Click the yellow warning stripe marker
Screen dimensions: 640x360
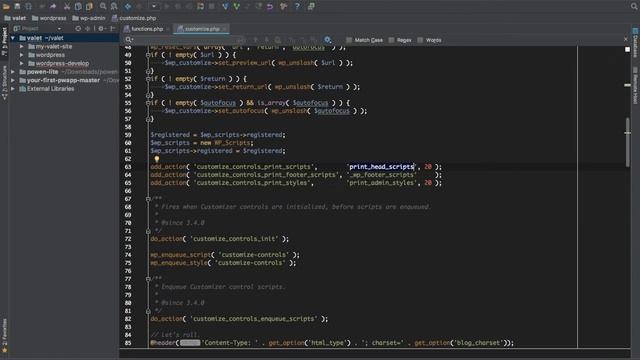(x=627, y=85)
